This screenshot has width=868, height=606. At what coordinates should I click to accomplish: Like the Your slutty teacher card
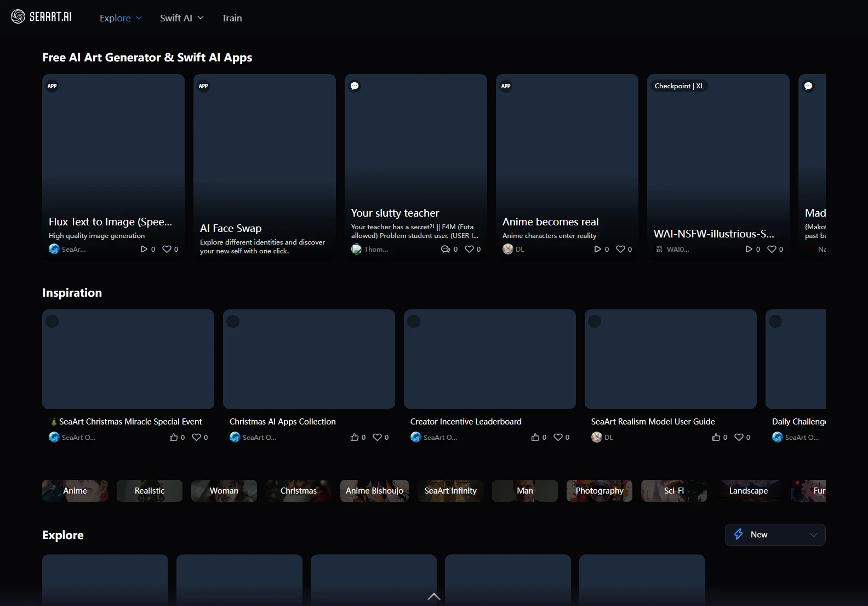click(x=469, y=249)
